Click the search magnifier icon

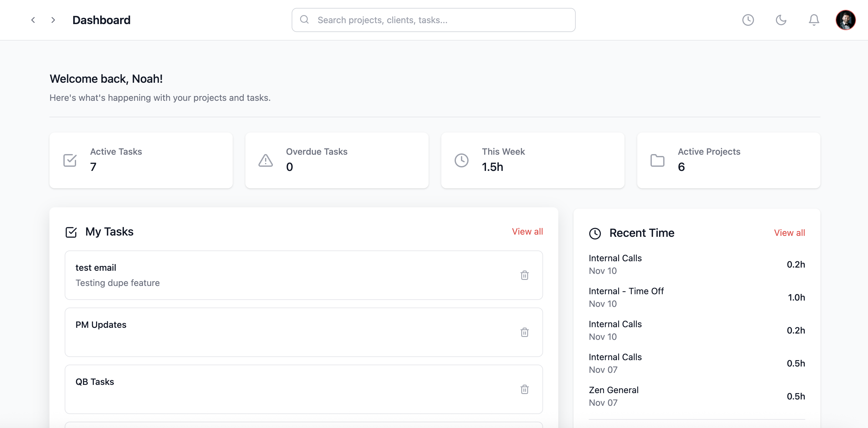click(304, 19)
